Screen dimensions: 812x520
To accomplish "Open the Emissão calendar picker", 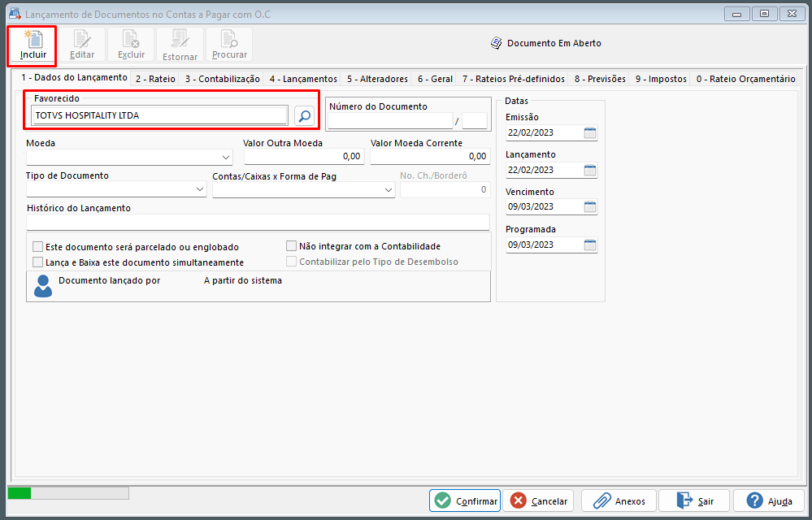I will pos(590,132).
